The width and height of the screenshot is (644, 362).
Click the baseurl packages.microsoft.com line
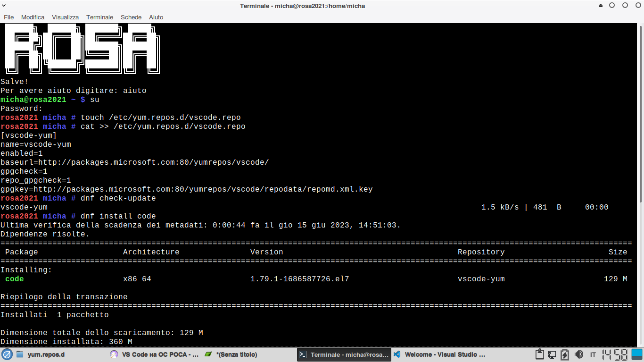[x=135, y=162]
